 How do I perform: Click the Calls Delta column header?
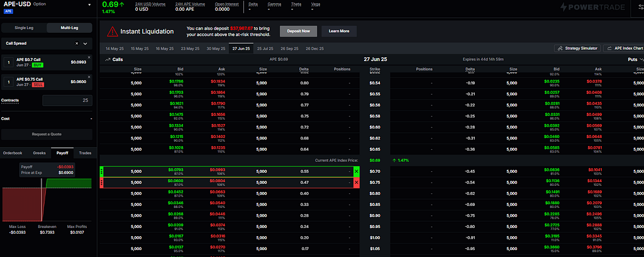coord(304,69)
